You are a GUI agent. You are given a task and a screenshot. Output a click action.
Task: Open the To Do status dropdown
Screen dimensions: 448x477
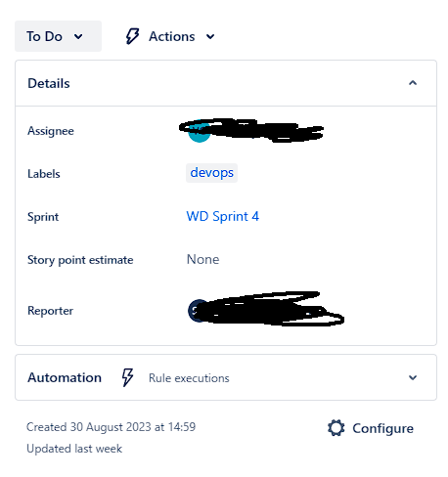(58, 36)
